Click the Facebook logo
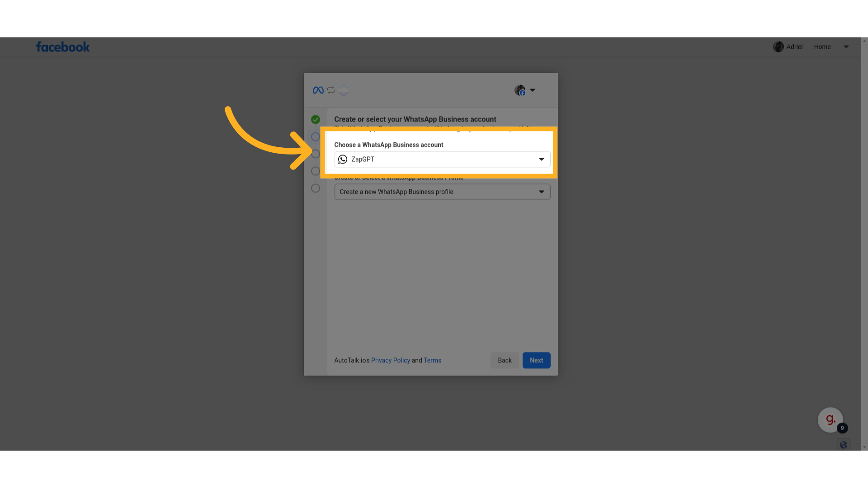This screenshot has height=488, width=868. pyautogui.click(x=63, y=47)
